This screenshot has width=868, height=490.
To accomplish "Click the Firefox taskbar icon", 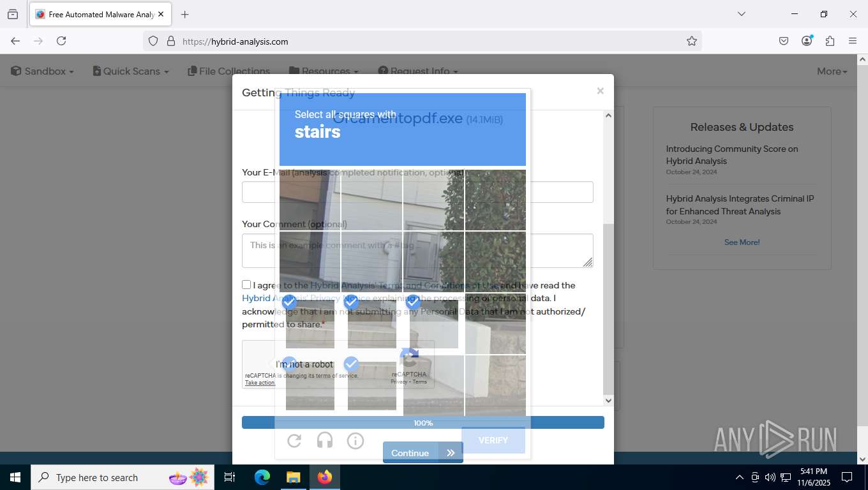I will tap(325, 477).
